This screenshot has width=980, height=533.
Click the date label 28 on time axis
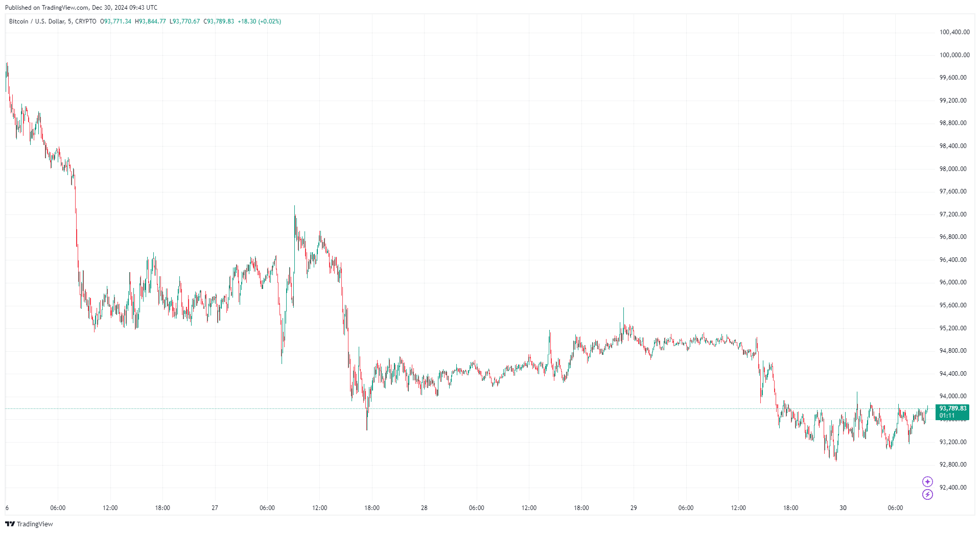coord(424,508)
